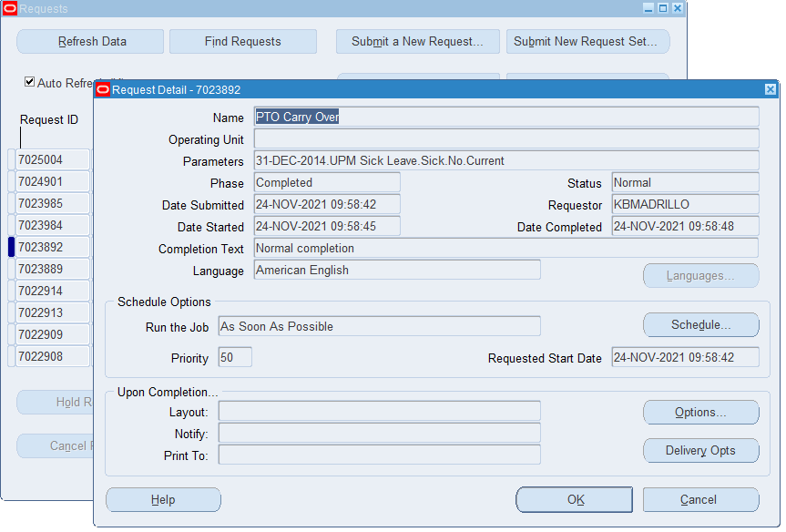The width and height of the screenshot is (786, 532).
Task: Click the Oracle logo on the Requests title bar
Action: pos(9,9)
